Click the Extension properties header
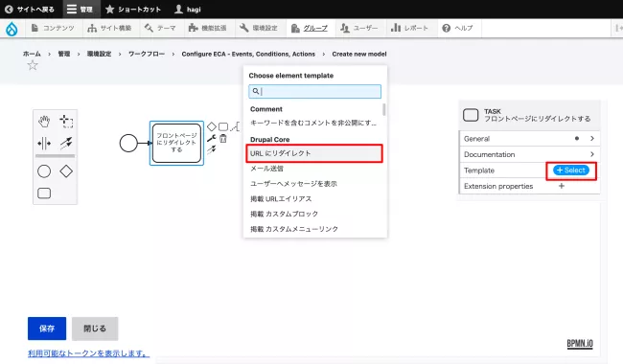Viewport: 623px width, 364px height. pos(498,186)
